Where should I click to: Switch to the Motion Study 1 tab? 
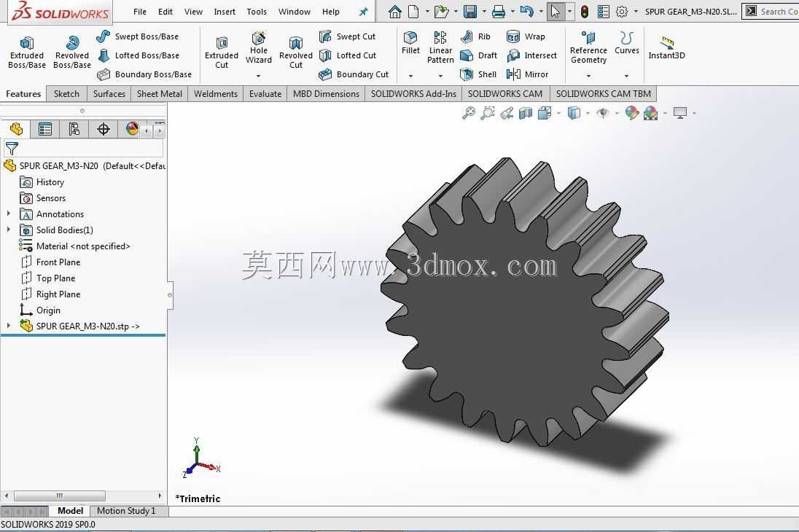pyautogui.click(x=126, y=511)
